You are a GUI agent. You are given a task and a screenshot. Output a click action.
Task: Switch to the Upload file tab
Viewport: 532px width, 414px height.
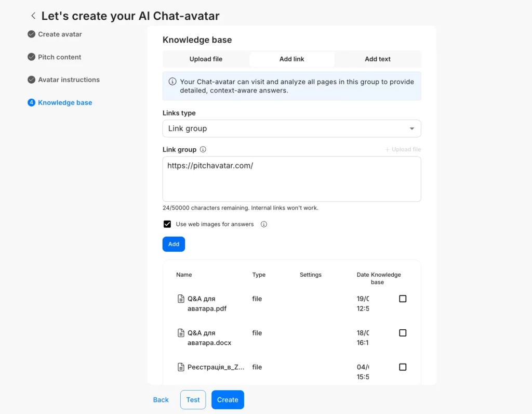(x=206, y=59)
